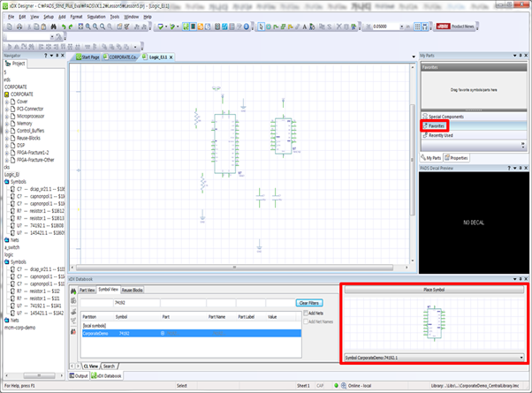Screen dimensions: 532x393
Task: Click the Print toolbar icon
Action: point(19,26)
